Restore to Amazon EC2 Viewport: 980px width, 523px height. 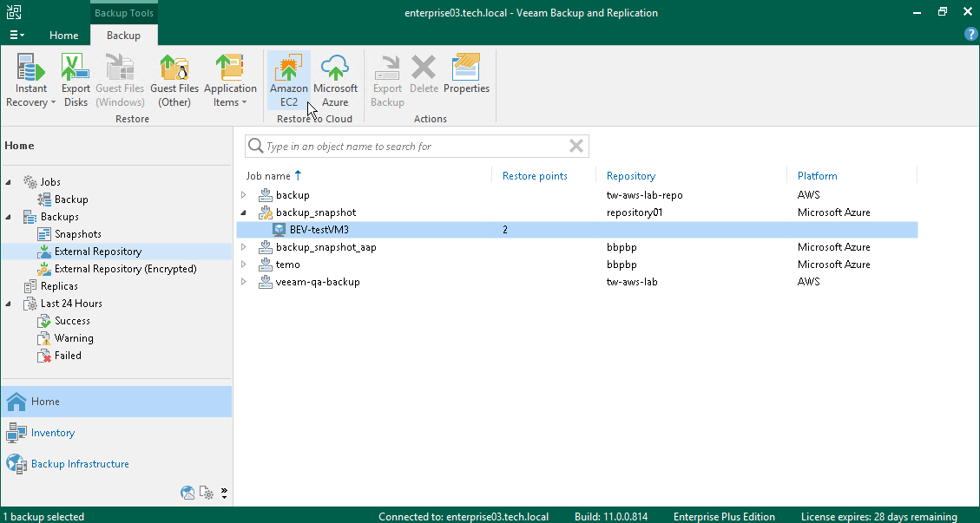(x=289, y=80)
